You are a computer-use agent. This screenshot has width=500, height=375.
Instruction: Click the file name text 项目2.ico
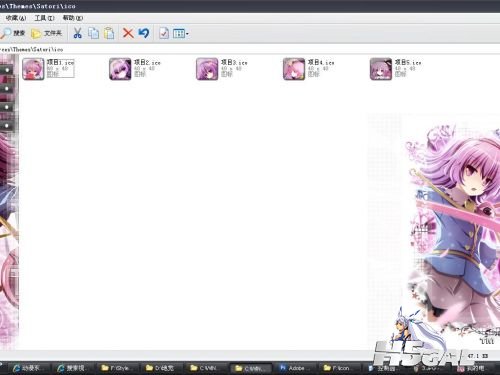tap(147, 62)
